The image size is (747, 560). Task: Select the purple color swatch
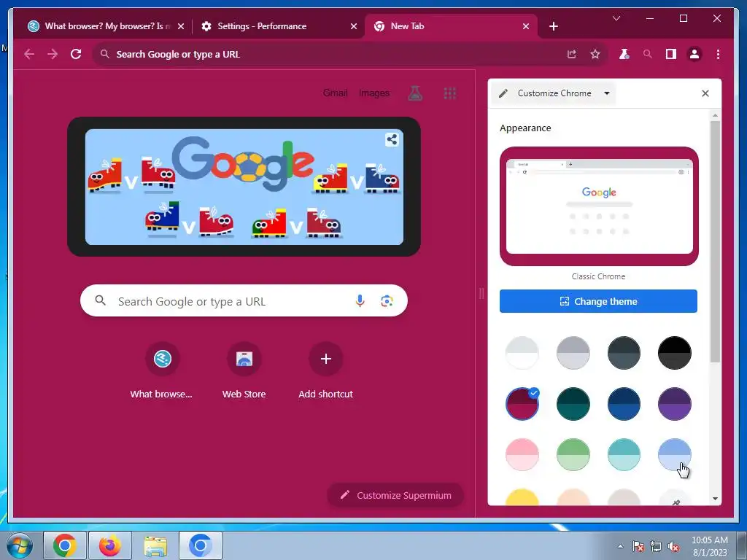pyautogui.click(x=674, y=404)
